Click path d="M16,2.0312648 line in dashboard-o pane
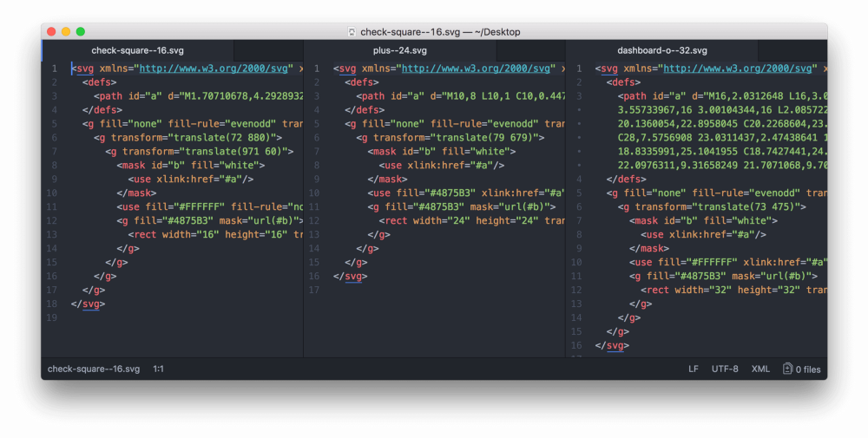The width and height of the screenshot is (868, 438). 722,96
